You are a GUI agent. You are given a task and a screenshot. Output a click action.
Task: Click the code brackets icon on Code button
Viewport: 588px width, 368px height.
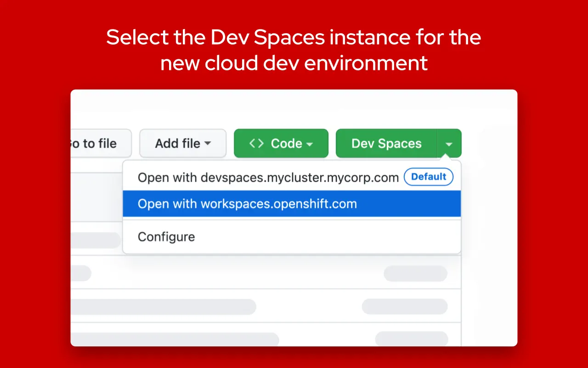coord(256,143)
